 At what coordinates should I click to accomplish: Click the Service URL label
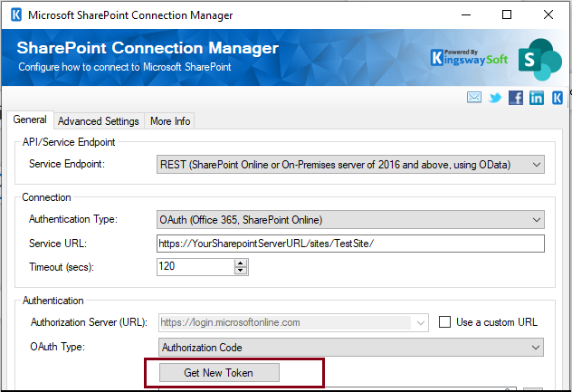(58, 244)
